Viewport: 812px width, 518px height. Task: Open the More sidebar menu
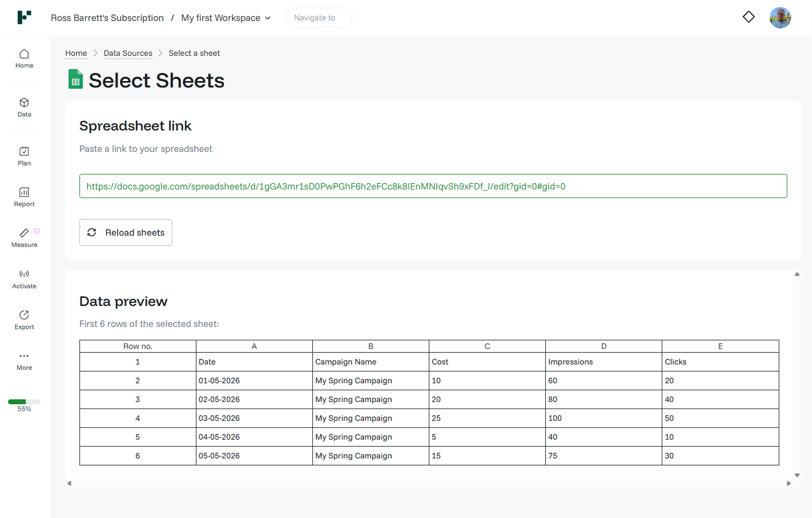[24, 361]
